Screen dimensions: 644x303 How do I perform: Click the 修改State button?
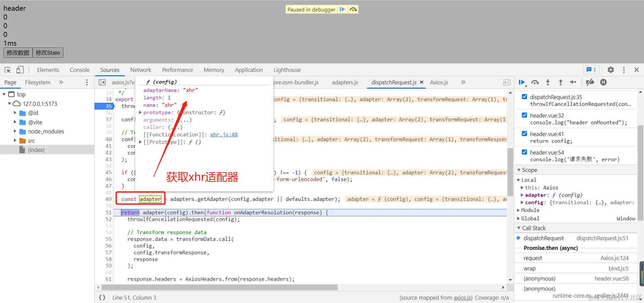(x=48, y=53)
